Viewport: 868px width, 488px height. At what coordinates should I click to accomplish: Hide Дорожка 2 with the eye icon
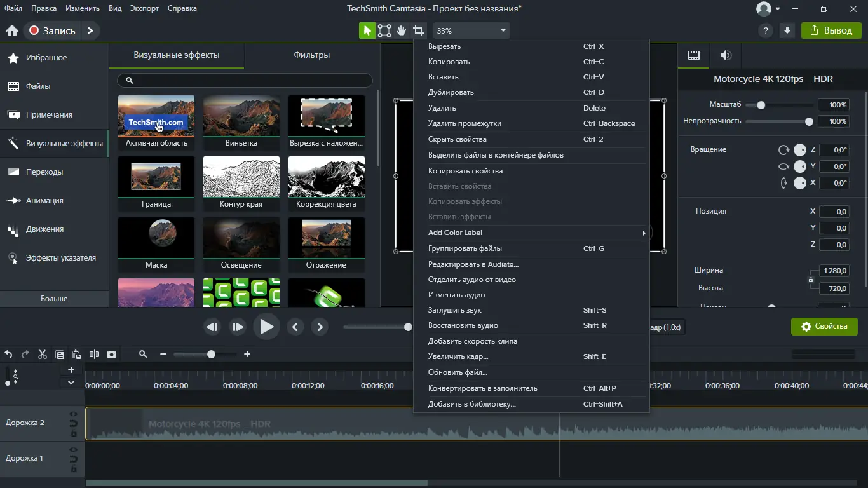[x=73, y=414]
